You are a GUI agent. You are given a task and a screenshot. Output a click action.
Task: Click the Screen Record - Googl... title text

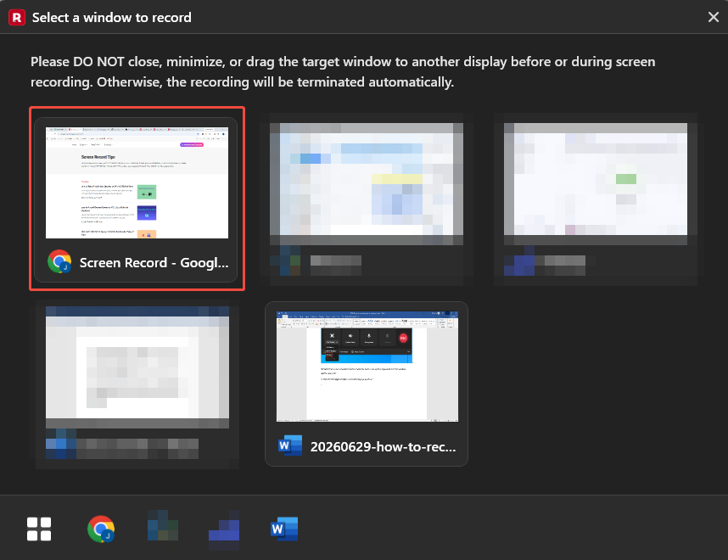point(154,262)
